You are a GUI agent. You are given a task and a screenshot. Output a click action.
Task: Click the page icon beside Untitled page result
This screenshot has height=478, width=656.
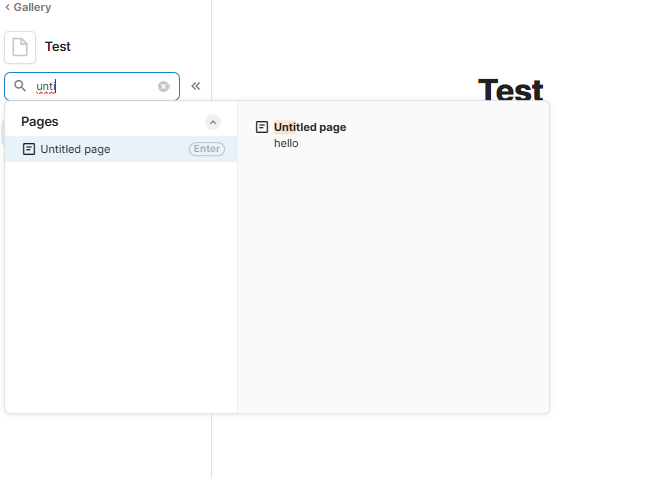pyautogui.click(x=29, y=149)
